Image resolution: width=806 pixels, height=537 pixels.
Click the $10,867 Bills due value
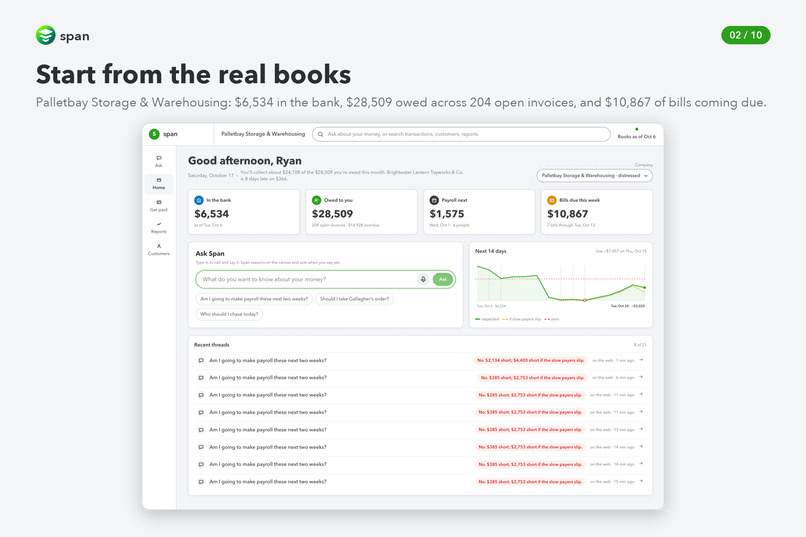[568, 214]
